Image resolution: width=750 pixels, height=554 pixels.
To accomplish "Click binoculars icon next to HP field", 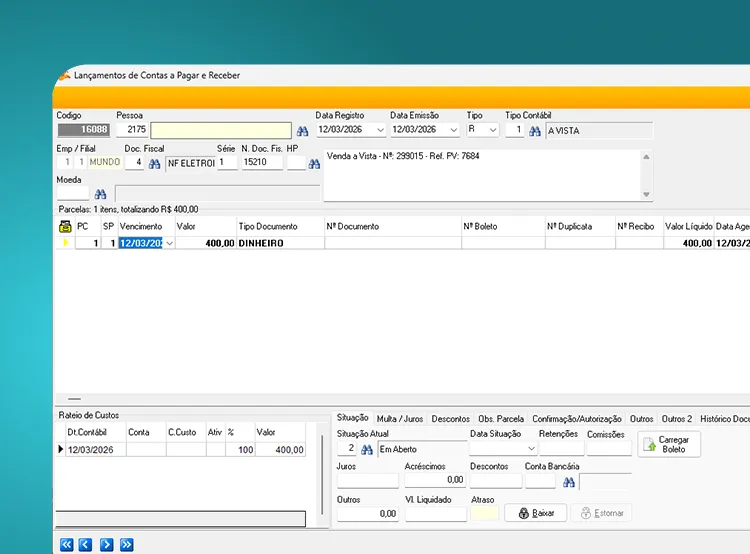I will pos(314,164).
